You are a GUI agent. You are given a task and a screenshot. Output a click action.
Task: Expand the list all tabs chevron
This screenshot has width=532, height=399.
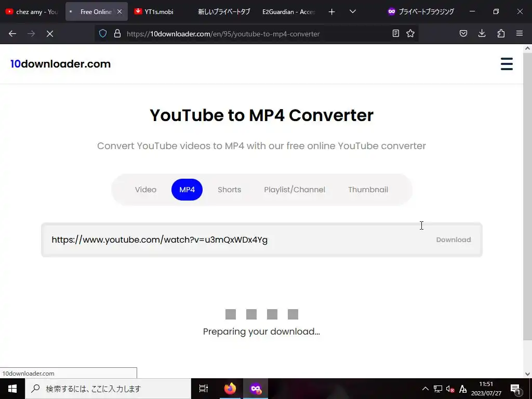coord(353,12)
